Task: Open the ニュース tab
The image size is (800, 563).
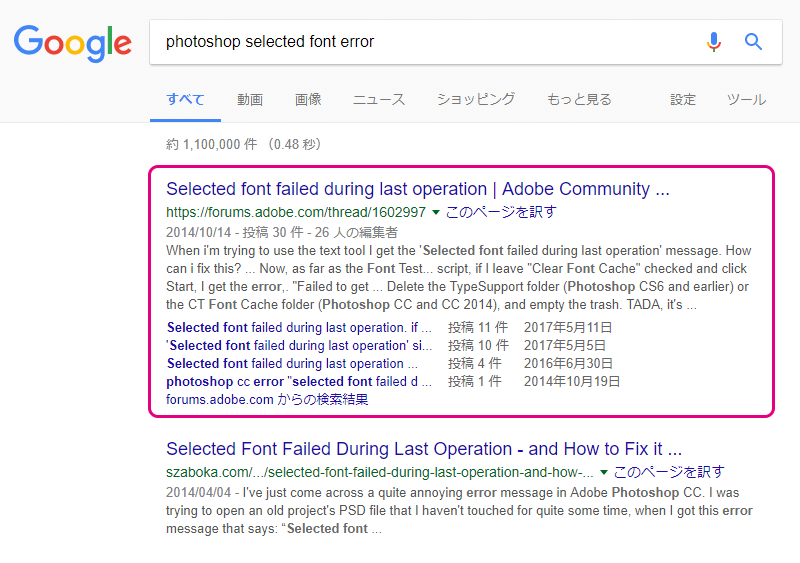Action: (379, 99)
